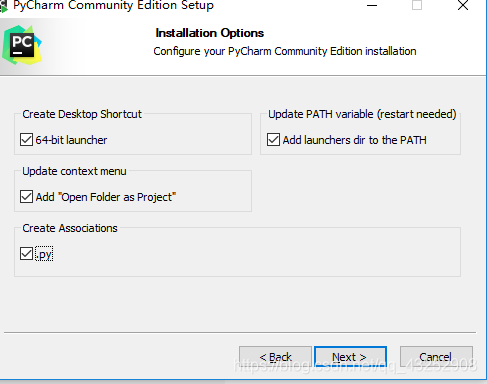Image resolution: width=487 pixels, height=384 pixels.
Task: Click the Next button
Action: coord(350,357)
